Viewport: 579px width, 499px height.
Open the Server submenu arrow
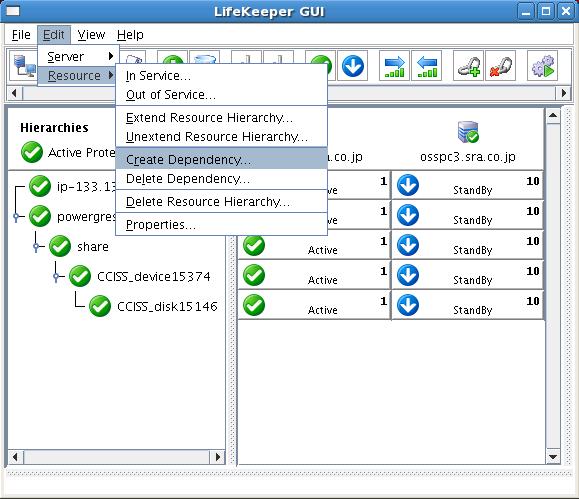click(x=111, y=56)
